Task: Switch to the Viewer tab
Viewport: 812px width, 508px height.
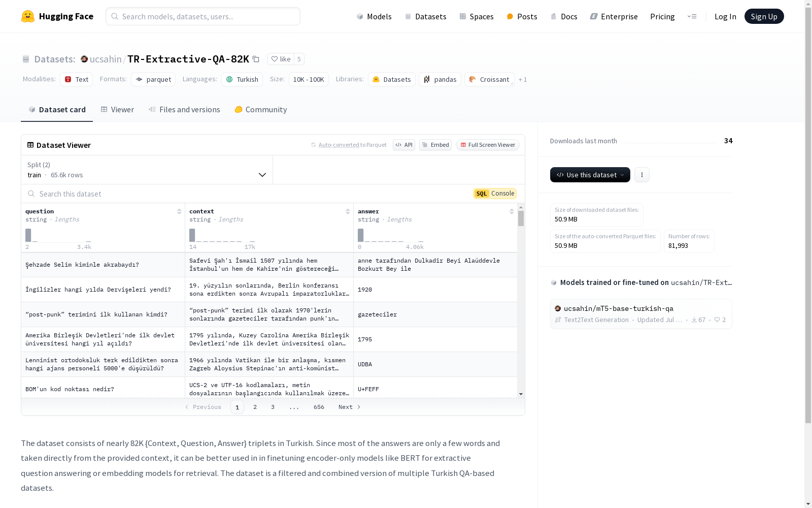Action: pos(117,109)
